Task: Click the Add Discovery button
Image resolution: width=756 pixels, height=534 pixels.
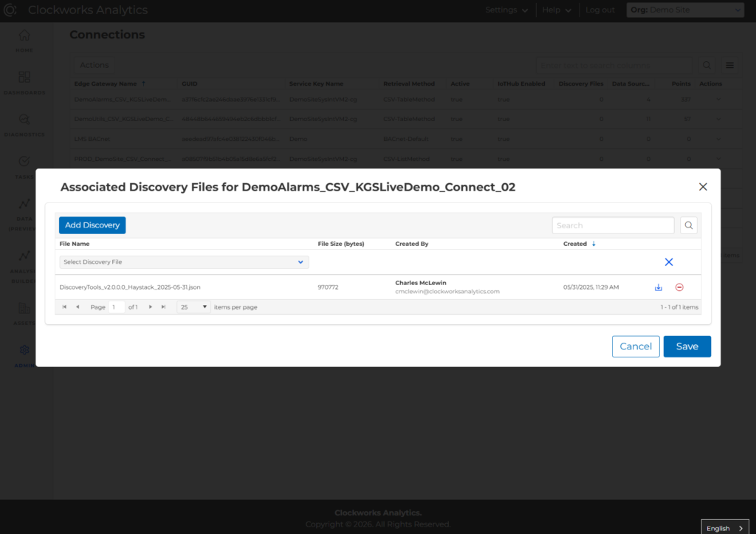Action: (x=92, y=225)
